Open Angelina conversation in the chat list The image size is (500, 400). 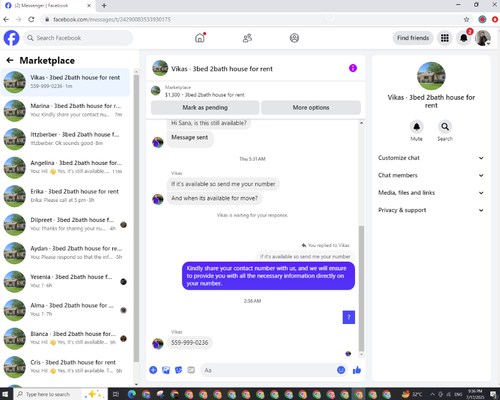65,167
